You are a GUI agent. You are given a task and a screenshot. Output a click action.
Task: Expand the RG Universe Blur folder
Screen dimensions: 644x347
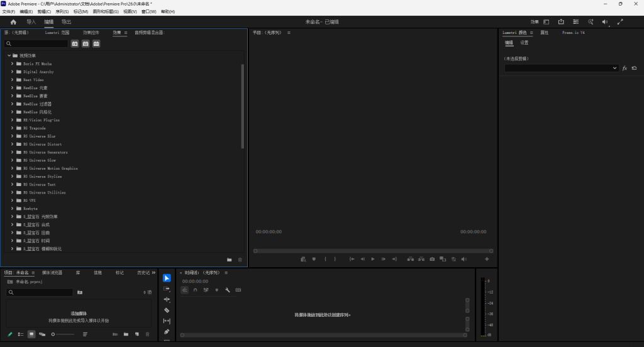click(13, 136)
